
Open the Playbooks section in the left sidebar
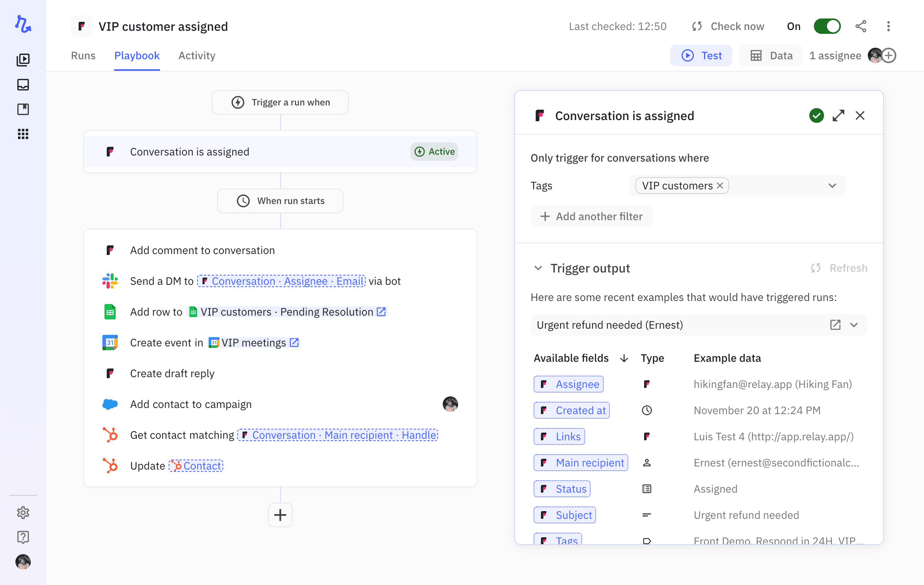[23, 60]
